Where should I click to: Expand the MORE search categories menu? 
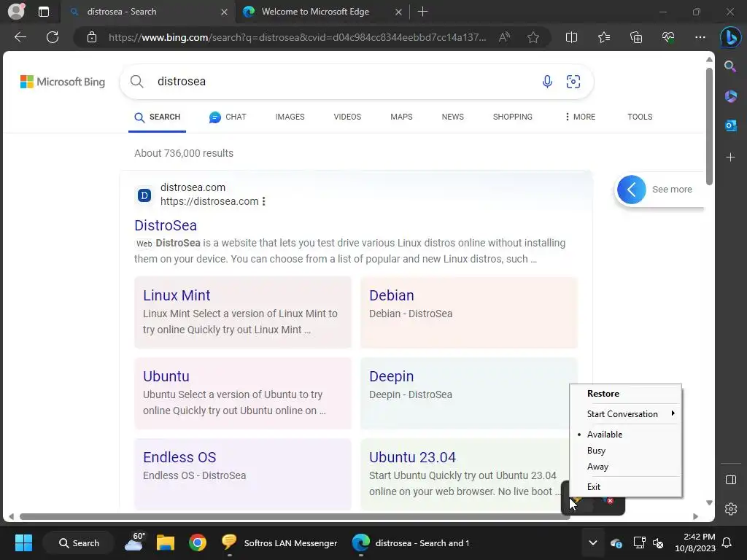coord(580,117)
